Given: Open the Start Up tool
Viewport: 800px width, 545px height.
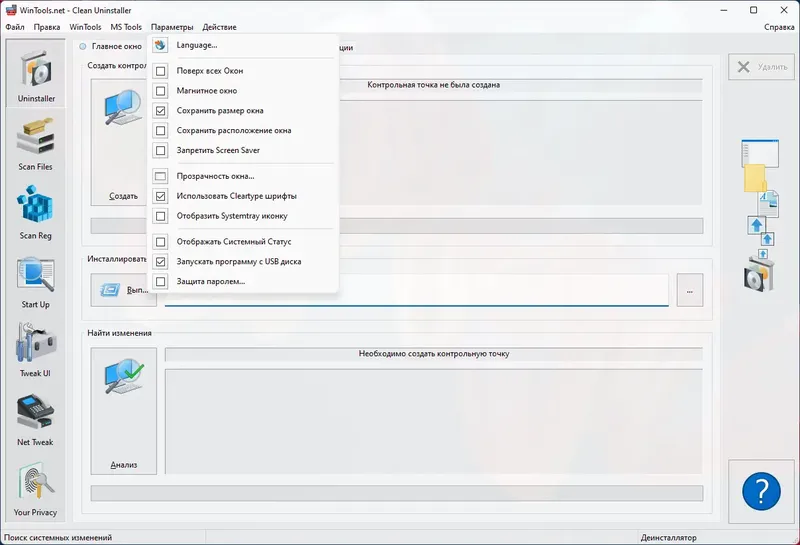Looking at the screenshot, I should pyautogui.click(x=36, y=282).
